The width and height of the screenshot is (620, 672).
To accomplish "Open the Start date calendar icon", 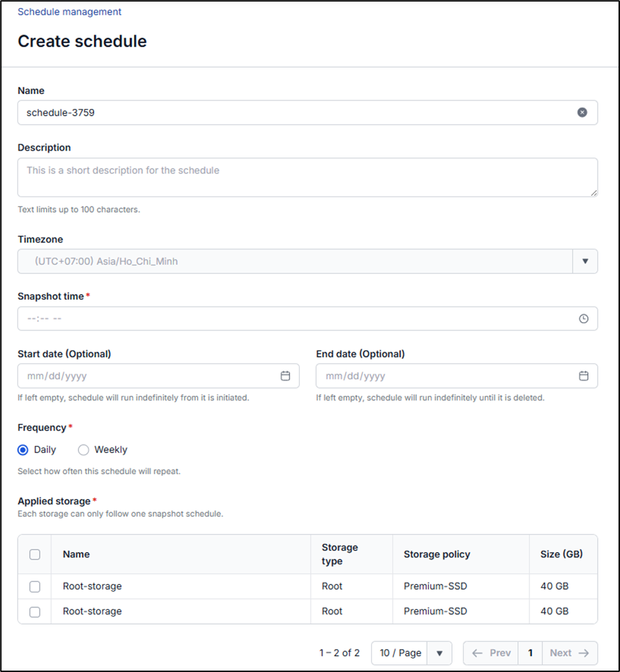I will point(285,376).
